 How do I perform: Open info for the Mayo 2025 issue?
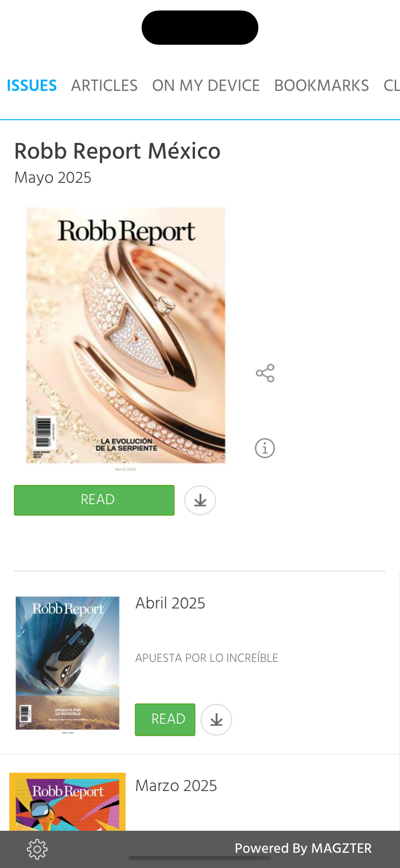coord(265,448)
